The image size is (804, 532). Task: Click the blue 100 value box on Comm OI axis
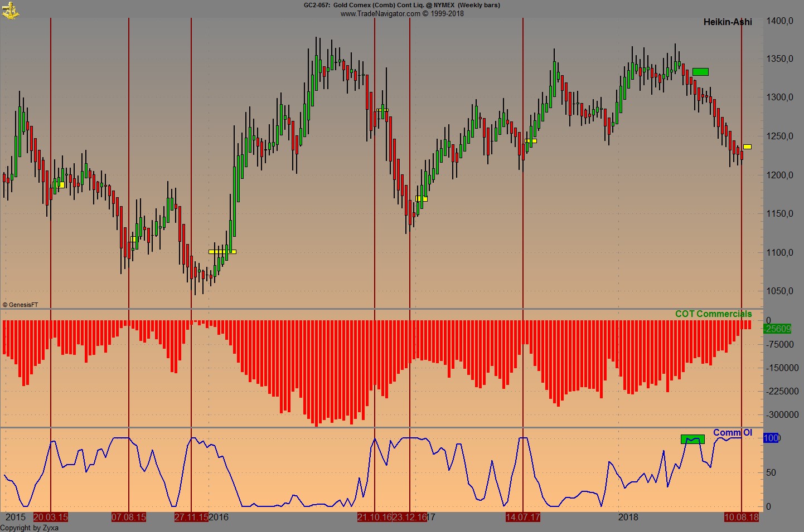[771, 438]
